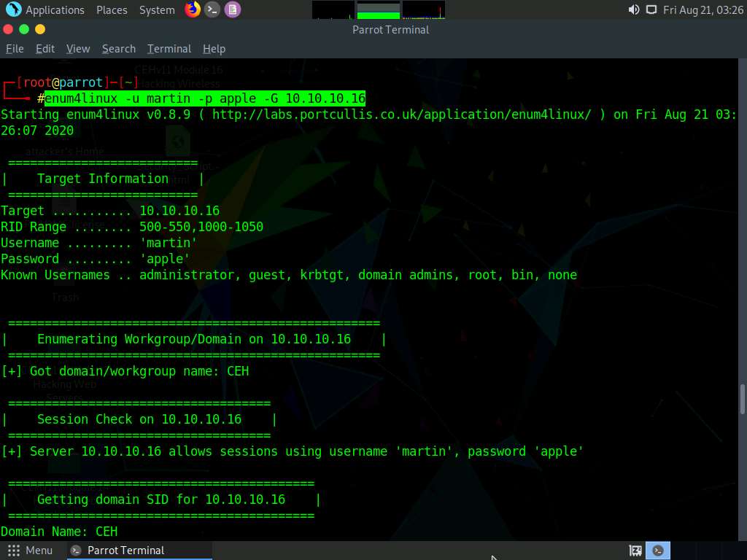Click the highlighted enum4linux command text
The width and height of the screenshot is (747, 560).
coord(205,98)
